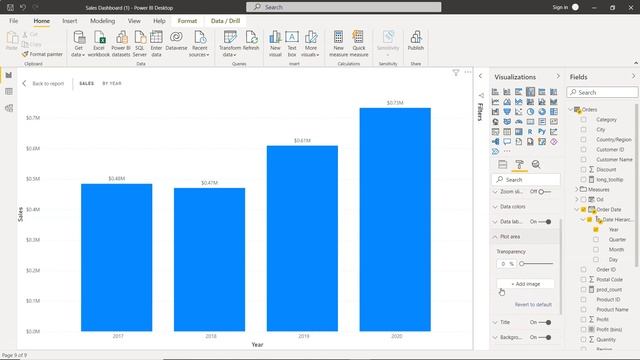The width and height of the screenshot is (640, 360).
Task: Expand the Zoom slider section chevron
Action: click(x=495, y=191)
